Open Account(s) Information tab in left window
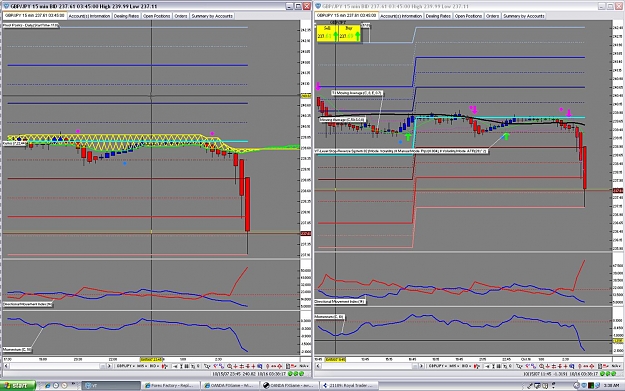Image resolution: width=625 pixels, height=391 pixels. 89,16
